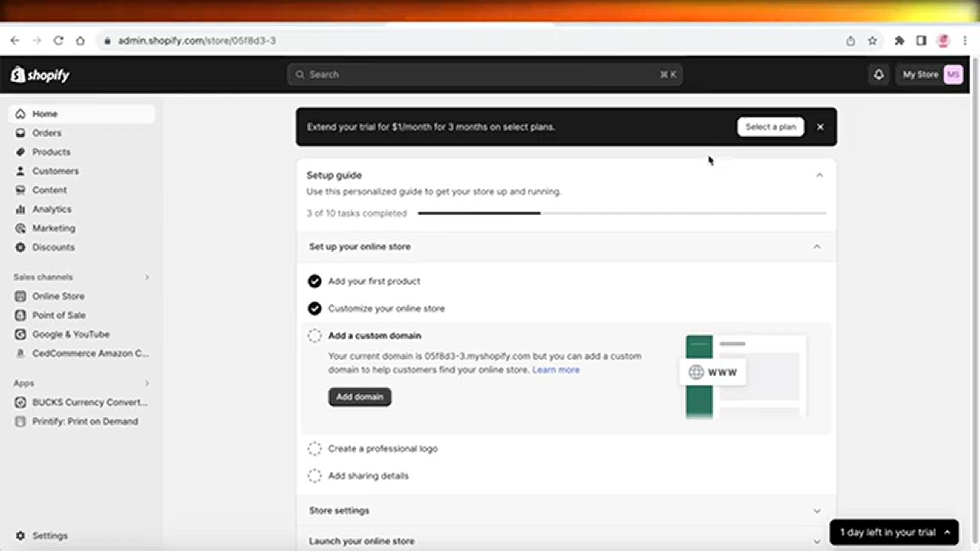Viewport: 980px width, 551px height.
Task: Open Discounts in the sidebar
Action: [x=82, y=247]
